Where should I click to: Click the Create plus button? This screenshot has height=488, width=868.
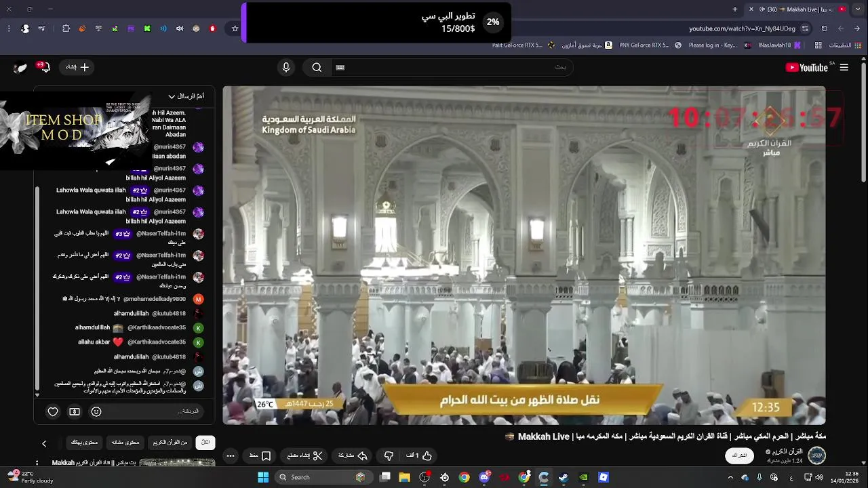pos(77,67)
